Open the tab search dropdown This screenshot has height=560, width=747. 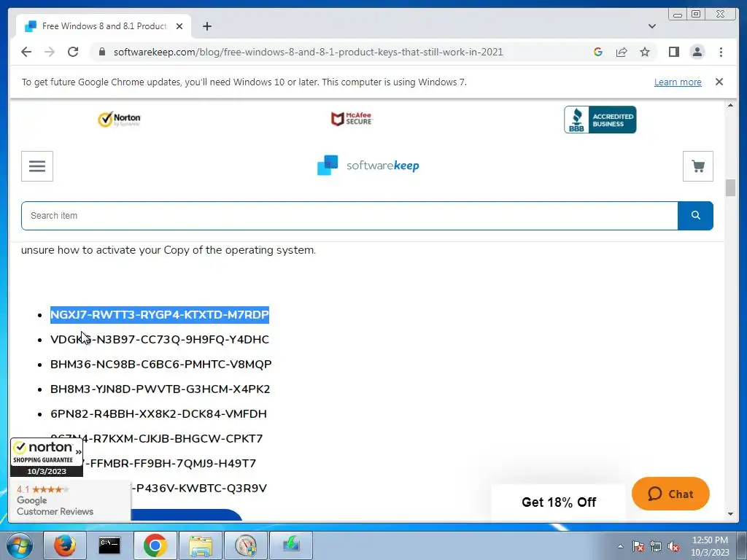[651, 26]
